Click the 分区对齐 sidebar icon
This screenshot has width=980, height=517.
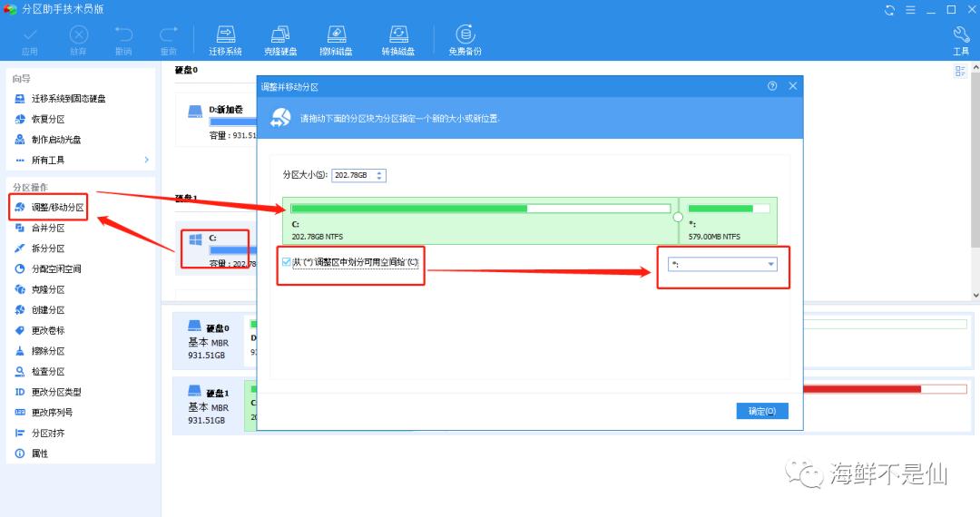(19, 433)
